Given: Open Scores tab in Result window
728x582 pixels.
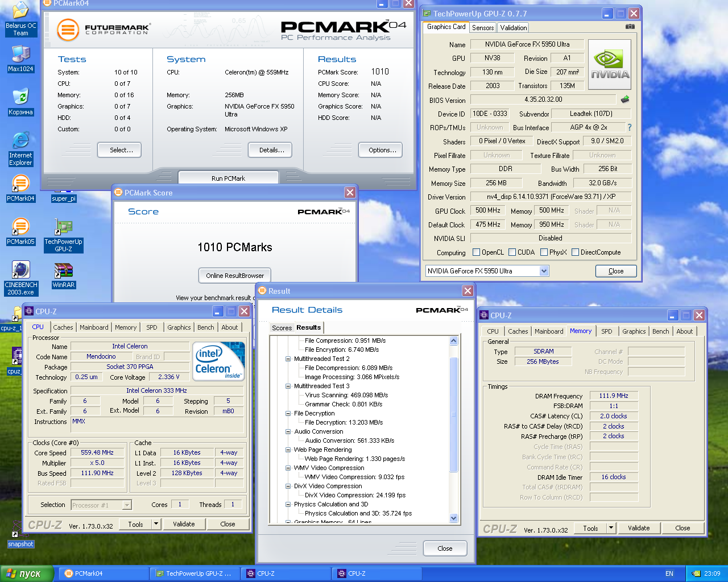Looking at the screenshot, I should (x=282, y=328).
